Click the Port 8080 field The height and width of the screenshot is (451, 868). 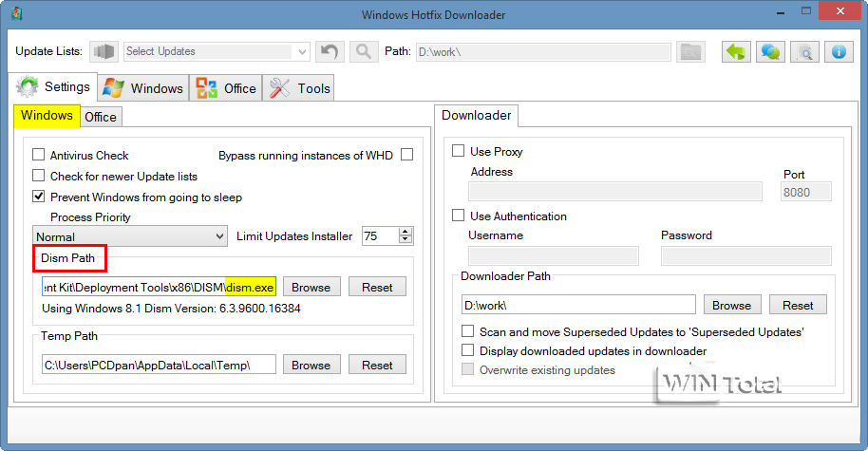(x=806, y=192)
